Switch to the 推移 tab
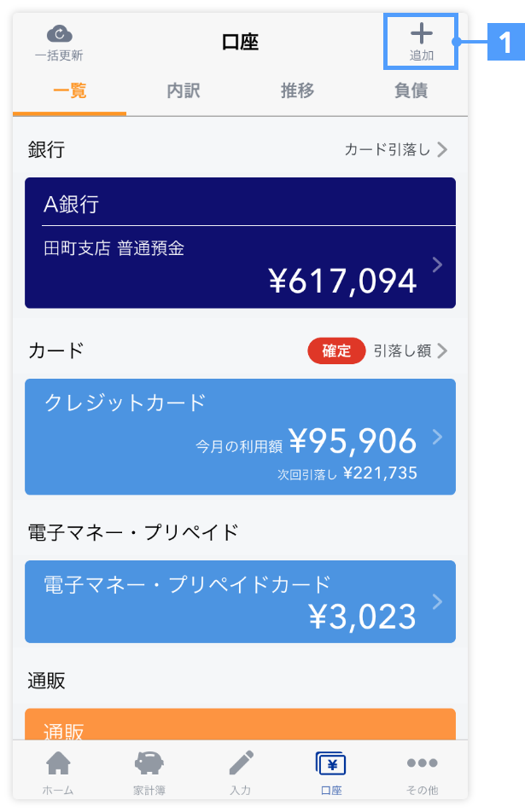The image size is (525, 812). click(x=297, y=90)
